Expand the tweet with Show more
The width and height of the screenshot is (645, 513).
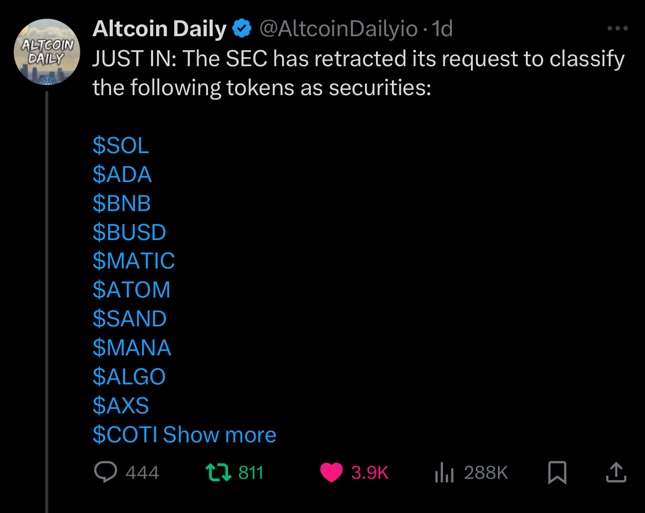(x=219, y=434)
